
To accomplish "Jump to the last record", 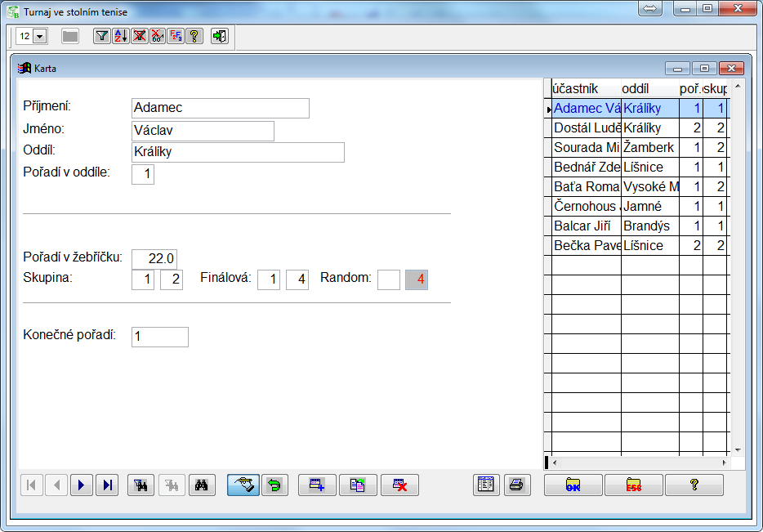I will click(x=106, y=485).
